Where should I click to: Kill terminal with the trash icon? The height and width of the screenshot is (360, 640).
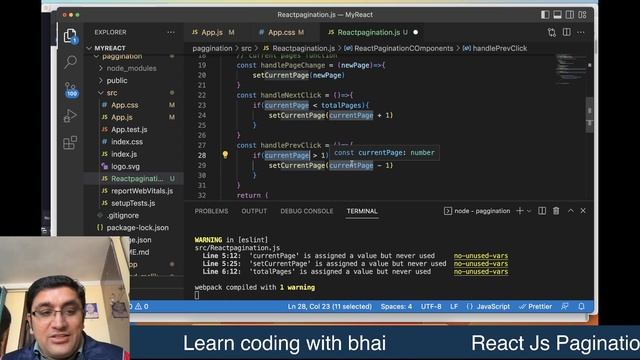(556, 211)
